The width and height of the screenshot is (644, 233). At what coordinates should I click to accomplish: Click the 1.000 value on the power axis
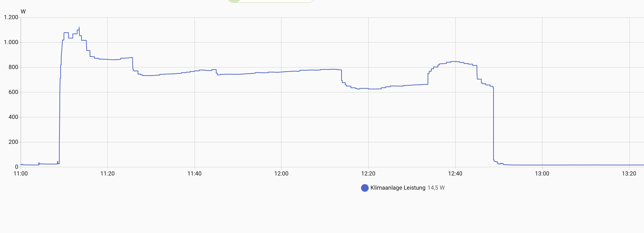pyautogui.click(x=11, y=42)
